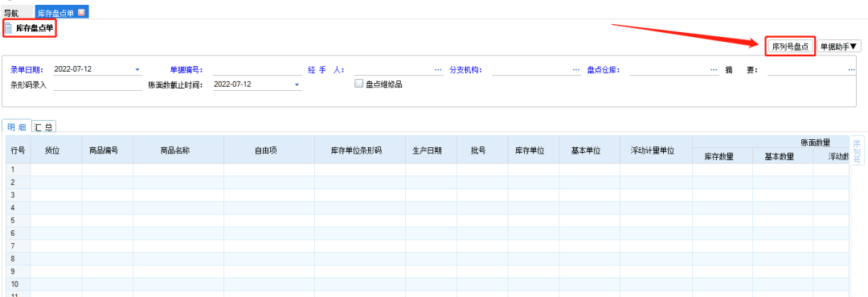
Task: Expand the 录单日期 date dropdown
Action: (x=137, y=70)
